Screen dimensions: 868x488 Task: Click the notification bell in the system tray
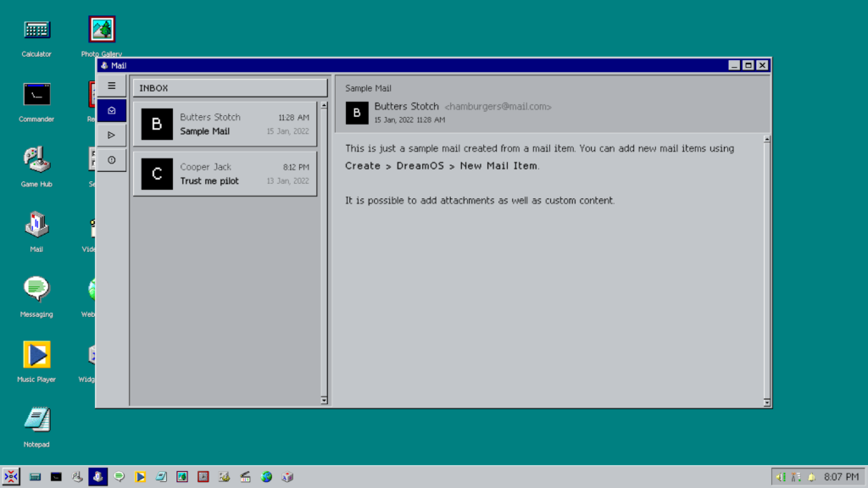(x=810, y=476)
